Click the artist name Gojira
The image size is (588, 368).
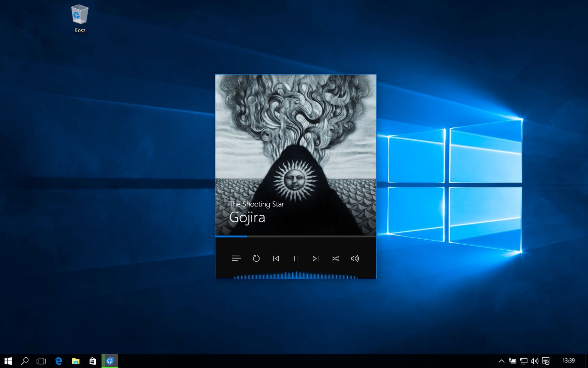point(247,217)
